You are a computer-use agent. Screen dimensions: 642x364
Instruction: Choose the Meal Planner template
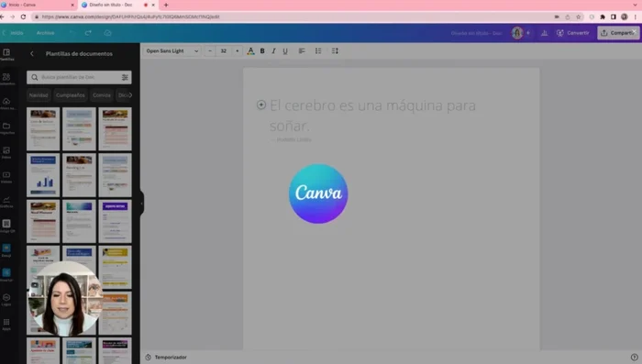click(43, 221)
